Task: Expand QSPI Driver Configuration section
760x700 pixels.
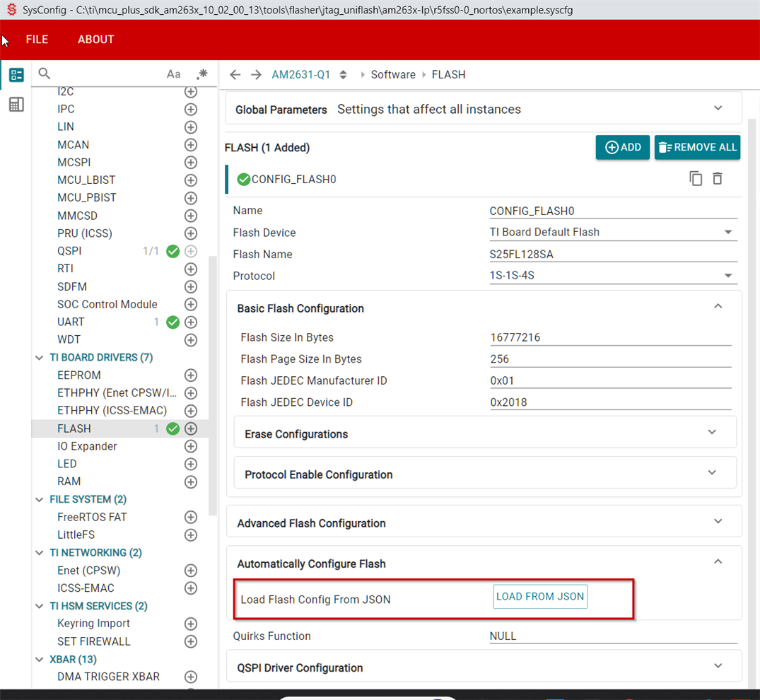Action: click(x=718, y=666)
